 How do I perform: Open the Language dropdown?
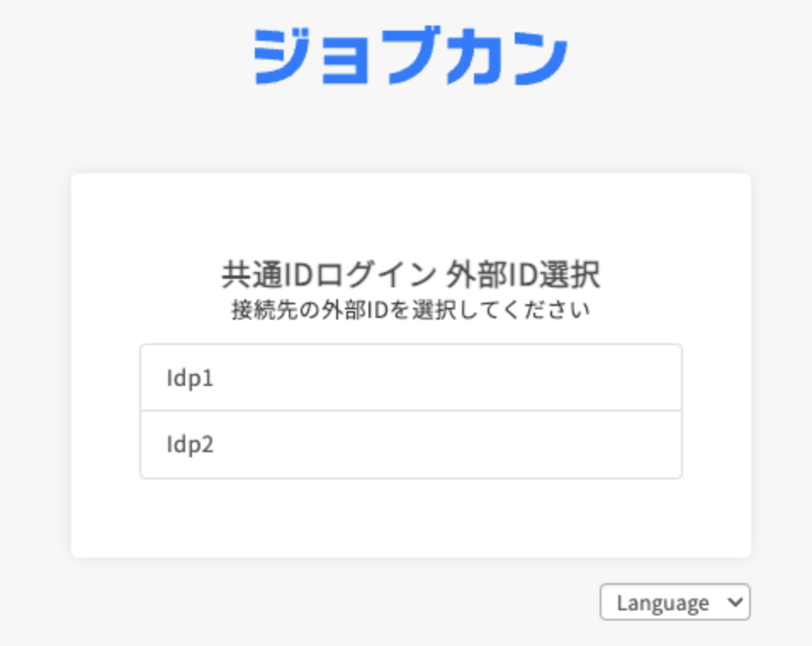[x=674, y=603]
